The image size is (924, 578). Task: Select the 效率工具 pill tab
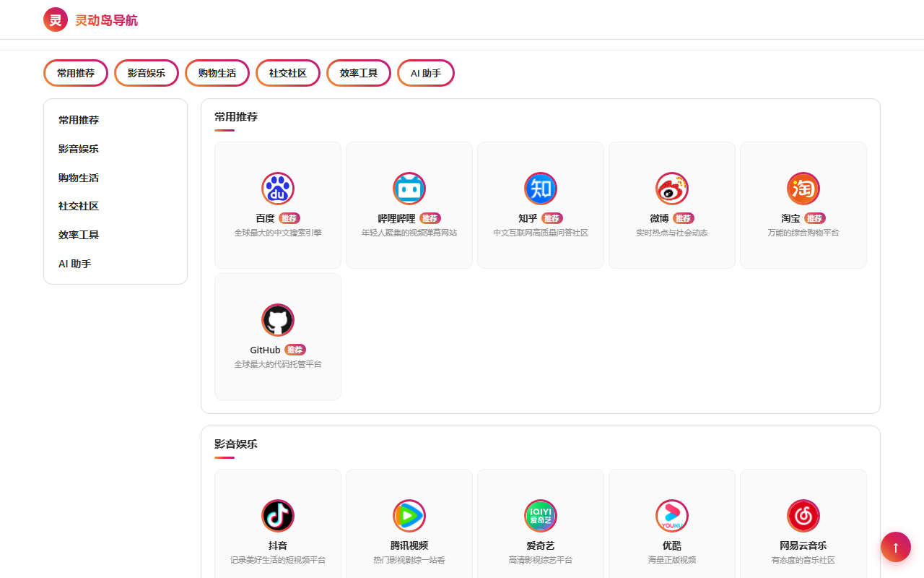[359, 73]
